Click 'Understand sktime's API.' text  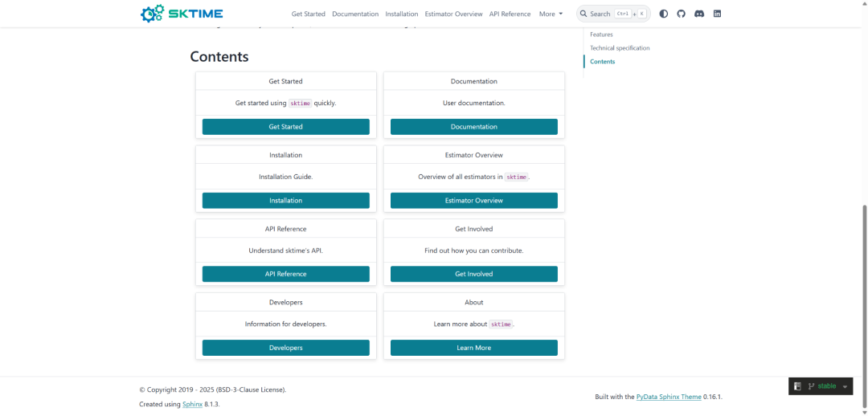[285, 250]
